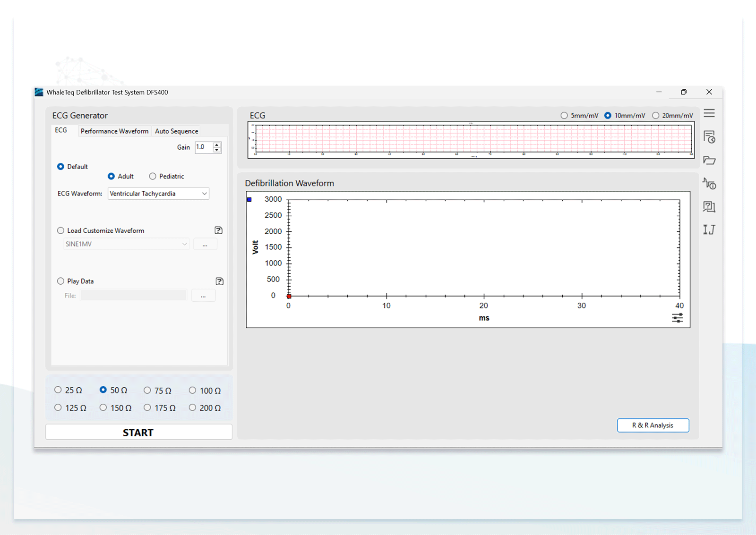Click help icon beside Play Data
Viewport: 756px width, 535px height.
(219, 281)
